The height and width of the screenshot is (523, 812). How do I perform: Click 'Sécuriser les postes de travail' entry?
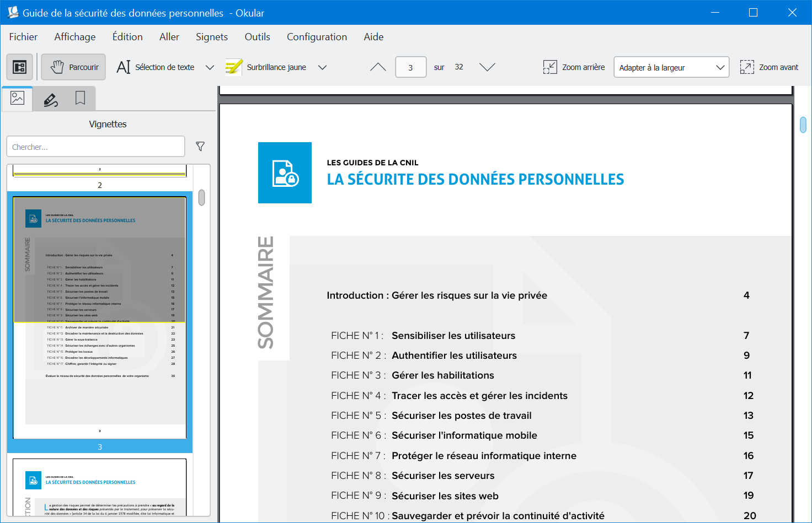click(462, 416)
